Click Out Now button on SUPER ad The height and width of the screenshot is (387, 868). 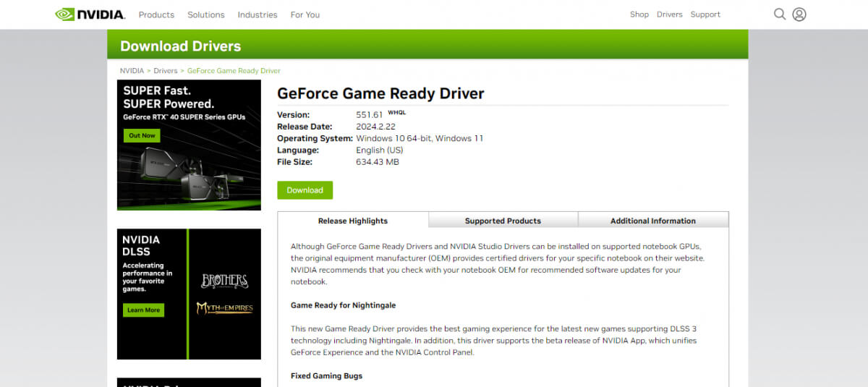142,135
